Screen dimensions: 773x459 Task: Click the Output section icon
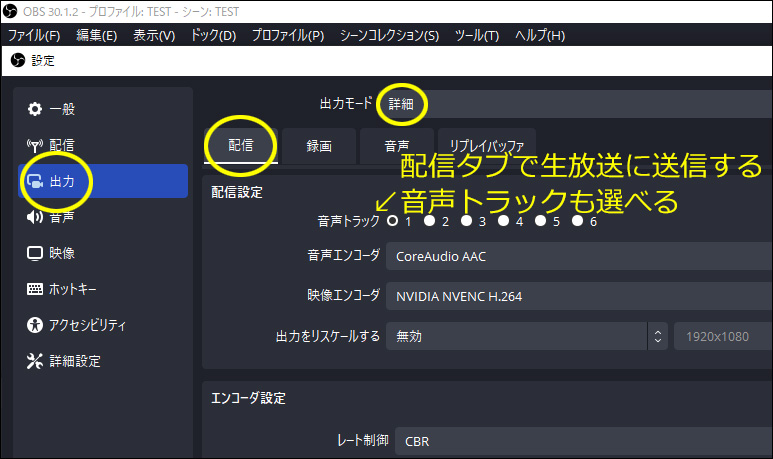(x=35, y=181)
